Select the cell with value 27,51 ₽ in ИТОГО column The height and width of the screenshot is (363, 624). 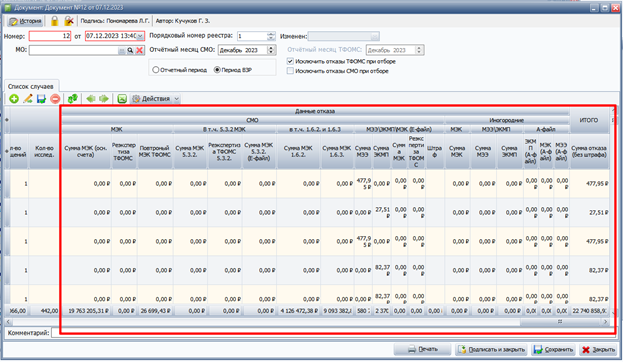tap(589, 213)
